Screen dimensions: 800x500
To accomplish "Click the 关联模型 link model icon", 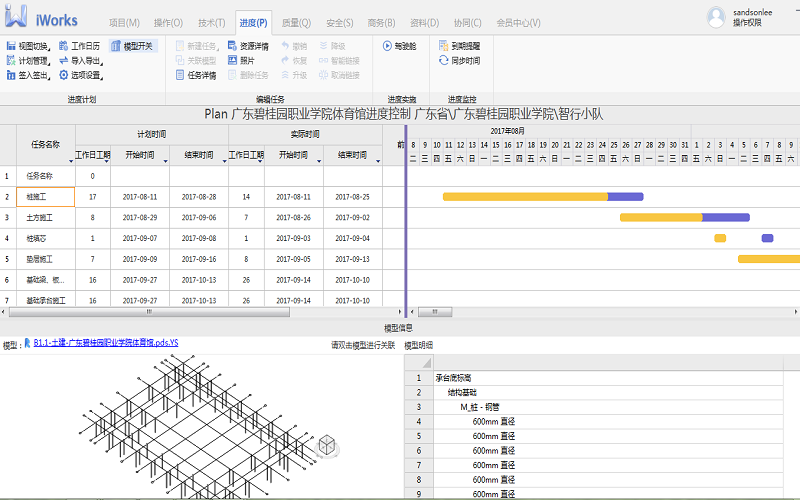I will [180, 60].
